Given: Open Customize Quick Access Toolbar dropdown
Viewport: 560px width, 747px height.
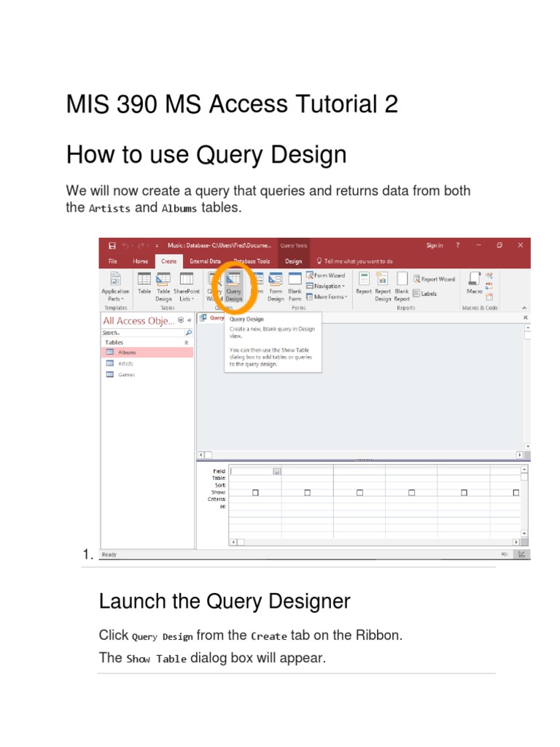Looking at the screenshot, I should click(157, 245).
